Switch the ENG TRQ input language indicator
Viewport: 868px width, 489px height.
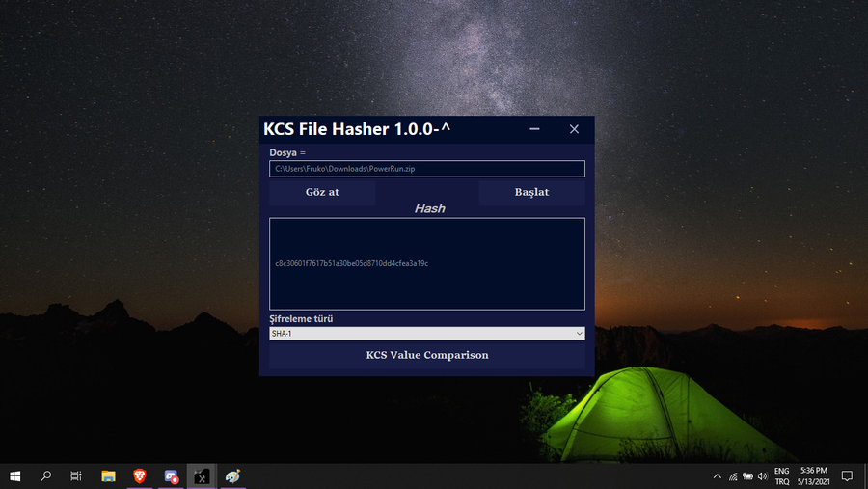781,476
